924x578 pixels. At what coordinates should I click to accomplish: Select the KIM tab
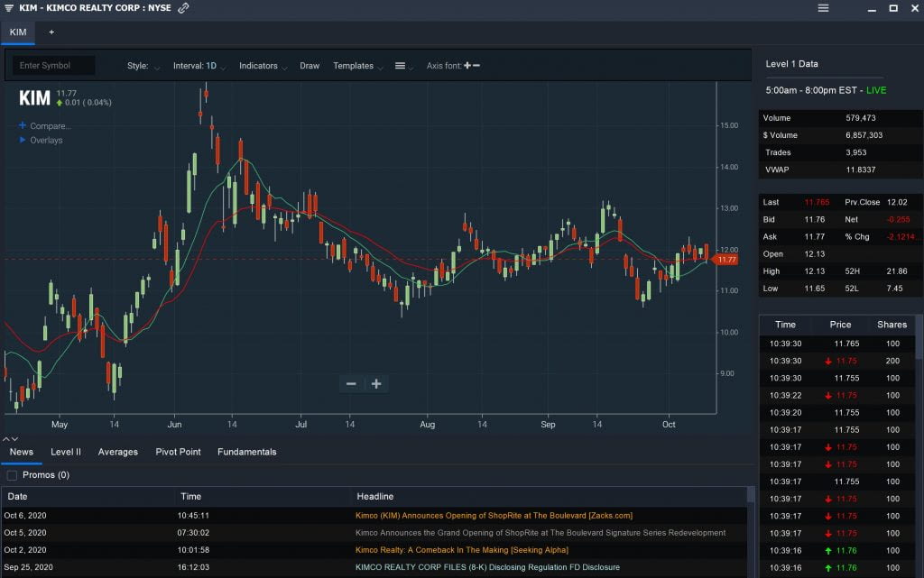tap(18, 32)
